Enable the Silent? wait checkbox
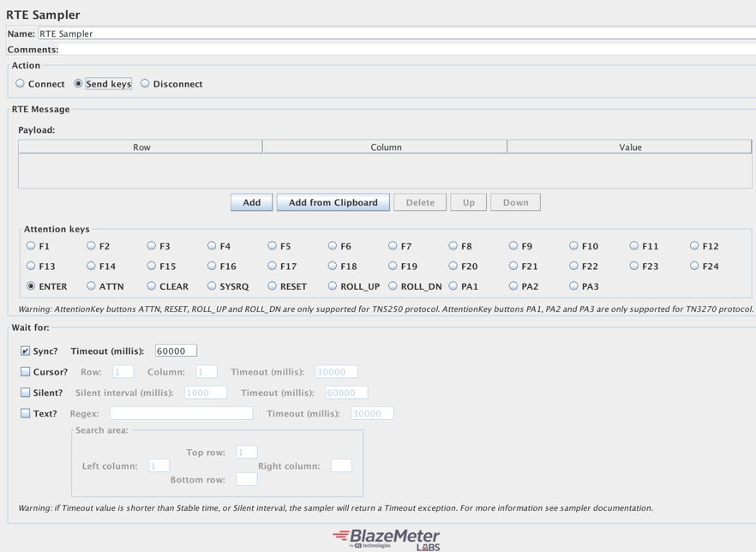The height and width of the screenshot is (552, 756). (26, 393)
